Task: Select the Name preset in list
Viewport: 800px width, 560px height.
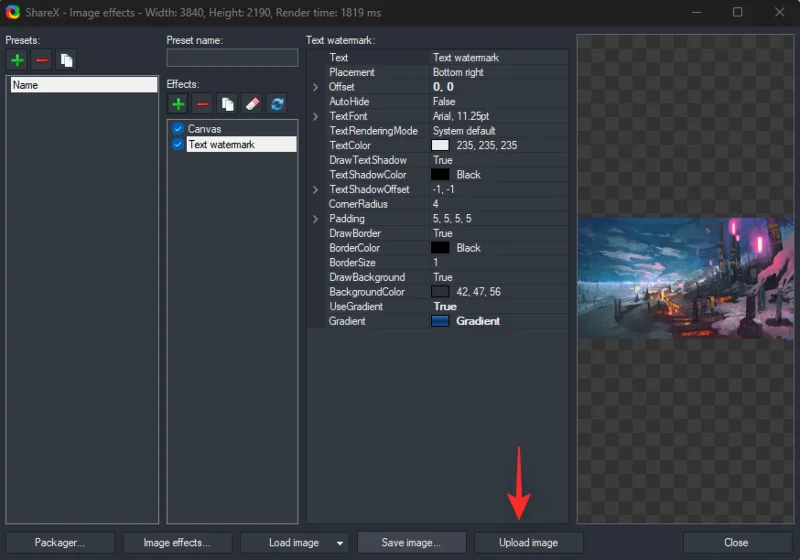Action: (x=82, y=85)
